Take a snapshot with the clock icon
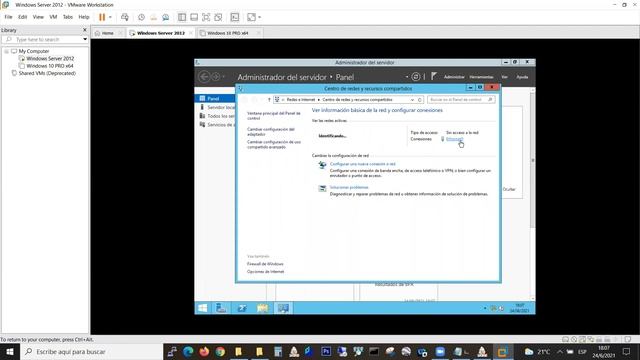640x360 pixels. 141,17
